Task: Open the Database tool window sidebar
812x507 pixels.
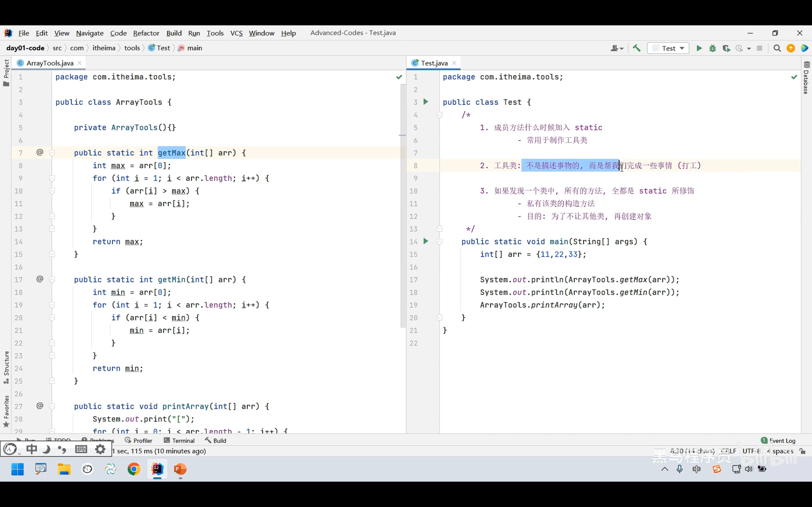Action: coord(806,78)
